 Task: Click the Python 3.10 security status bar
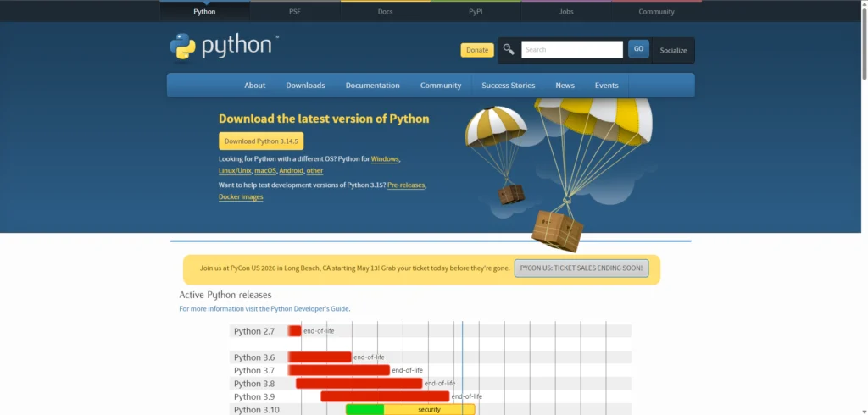[429, 409]
